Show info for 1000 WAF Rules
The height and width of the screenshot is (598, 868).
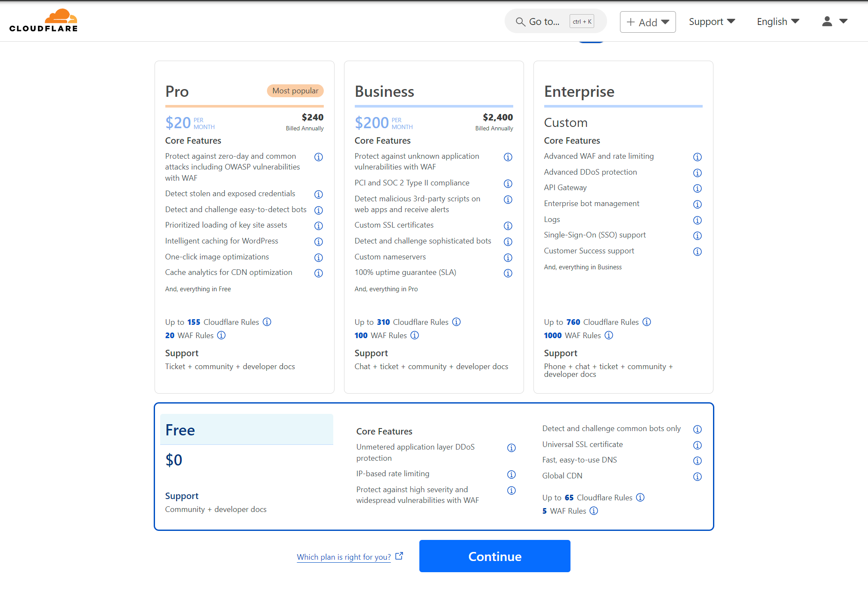pos(608,335)
